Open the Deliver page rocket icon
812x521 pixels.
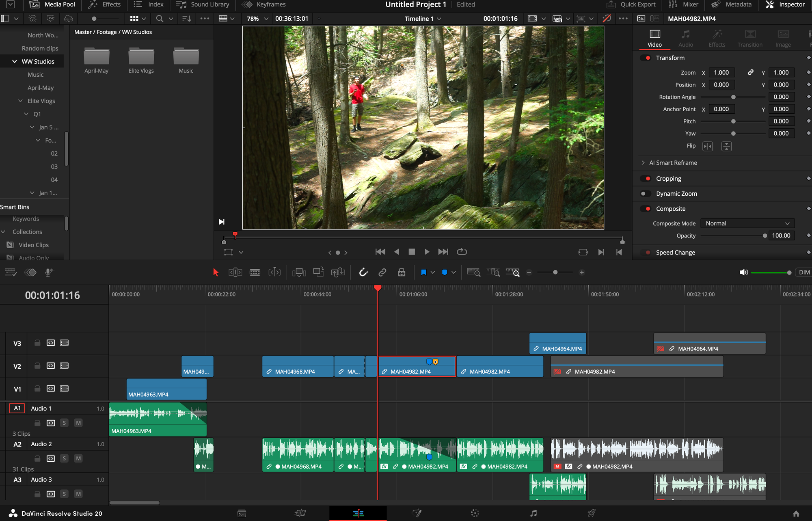592,513
